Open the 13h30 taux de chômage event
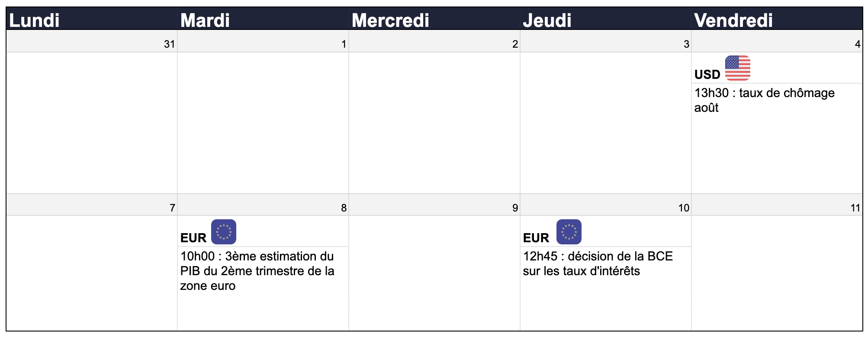 [764, 100]
